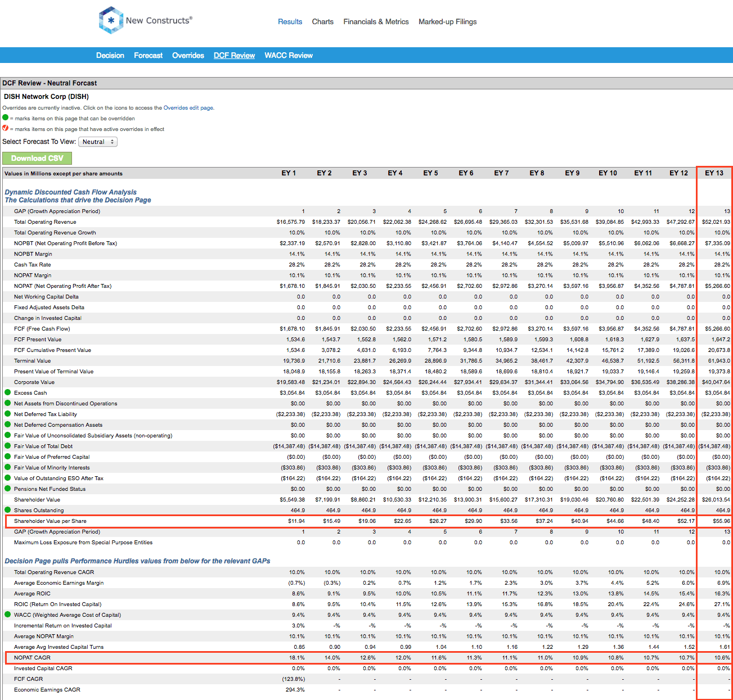Click the $11.94 shareholder value per share cell
Viewport: 733px width, 700px height.
296,521
